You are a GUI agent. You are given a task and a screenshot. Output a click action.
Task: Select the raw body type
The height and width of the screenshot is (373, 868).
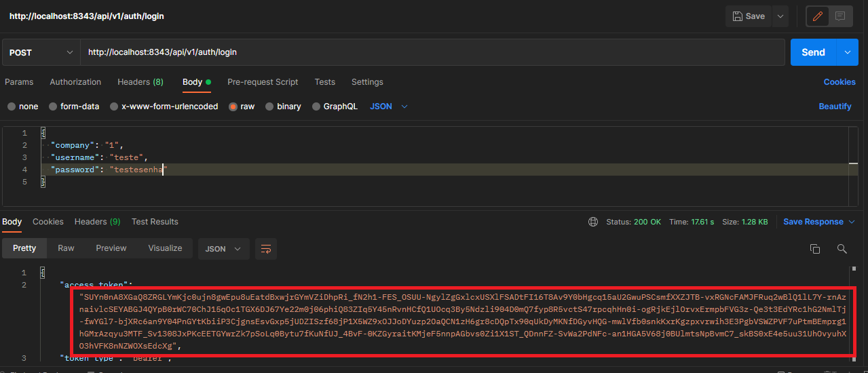[242, 106]
